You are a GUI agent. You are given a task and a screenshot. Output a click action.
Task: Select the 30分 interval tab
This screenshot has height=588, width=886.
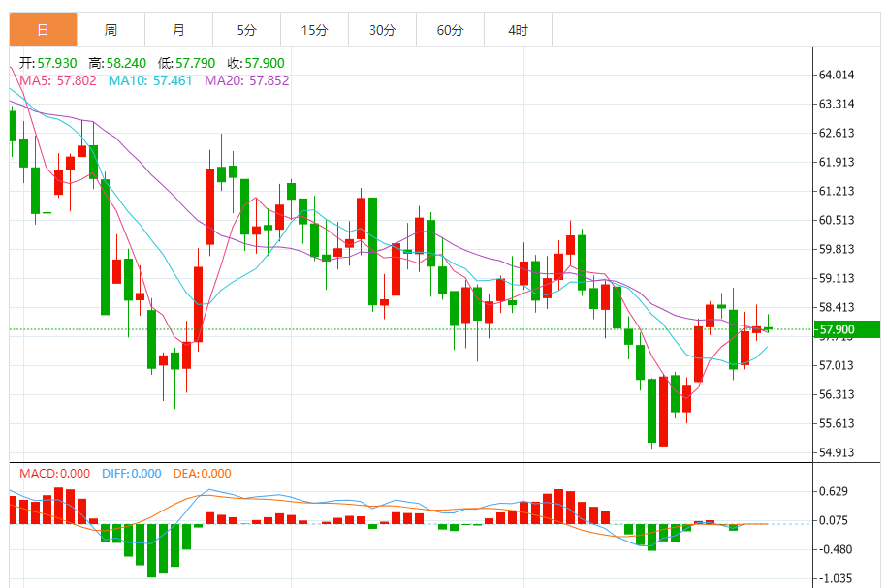[x=382, y=30]
